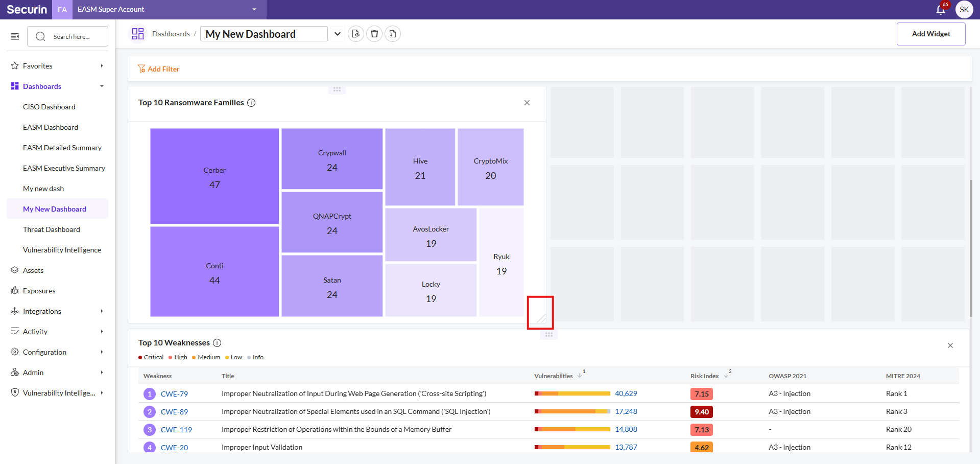This screenshot has height=464, width=980.
Task: Select EASM Executive Summary in the sidebar
Action: (x=64, y=168)
